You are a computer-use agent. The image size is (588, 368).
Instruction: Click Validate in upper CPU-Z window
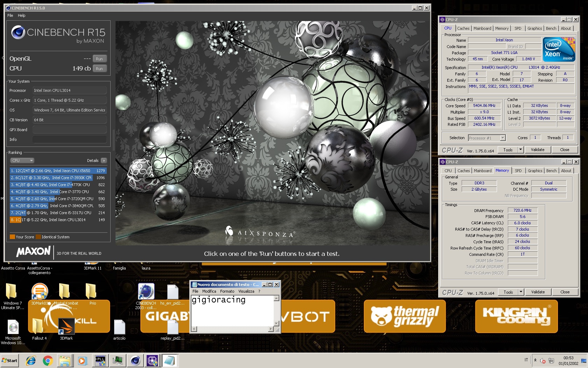pyautogui.click(x=538, y=150)
